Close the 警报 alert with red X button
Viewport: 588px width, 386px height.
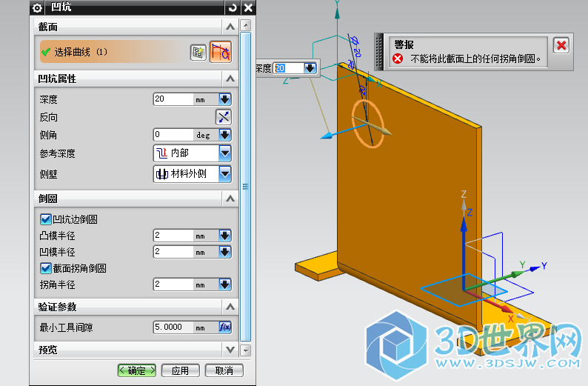point(561,45)
